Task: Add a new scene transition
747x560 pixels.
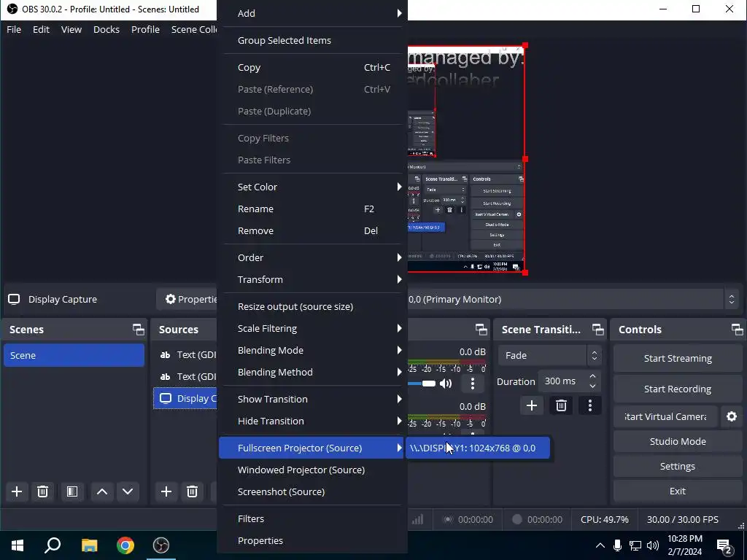Action: tap(532, 405)
